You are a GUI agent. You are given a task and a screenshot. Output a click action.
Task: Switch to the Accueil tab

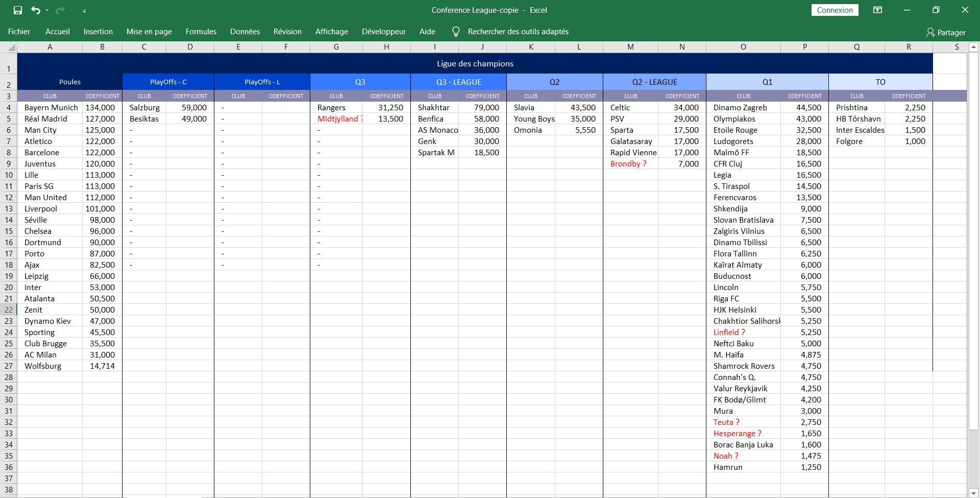58,32
